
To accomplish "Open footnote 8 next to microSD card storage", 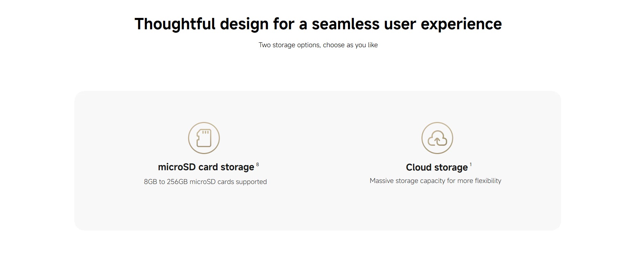I will (257, 164).
